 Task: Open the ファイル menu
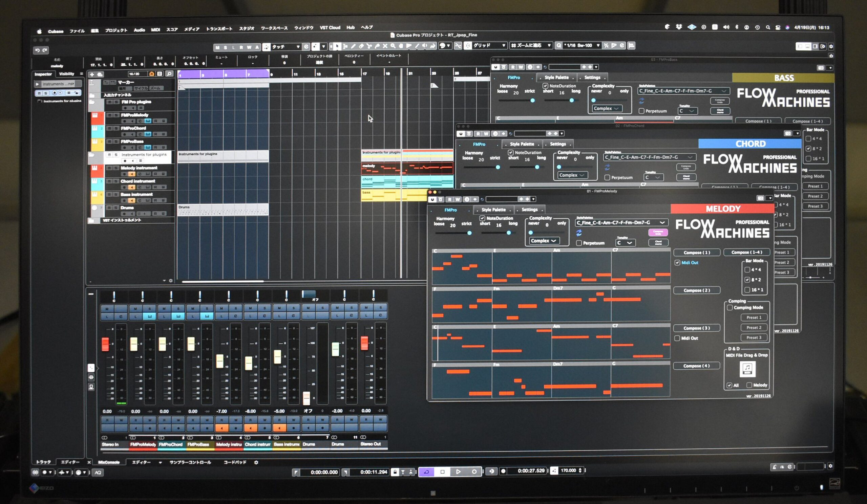pyautogui.click(x=77, y=31)
